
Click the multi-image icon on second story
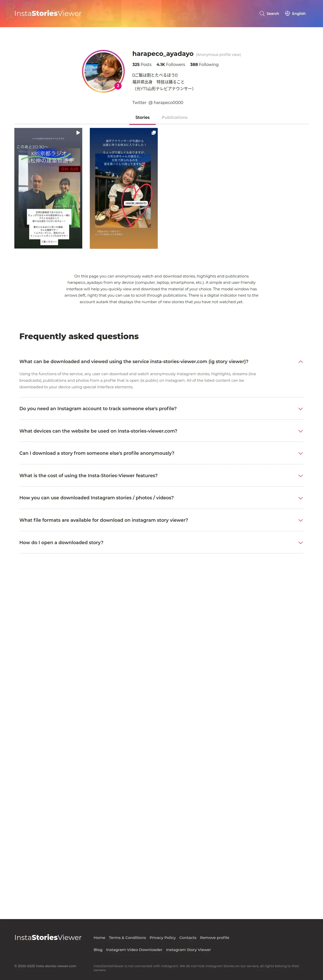153,133
